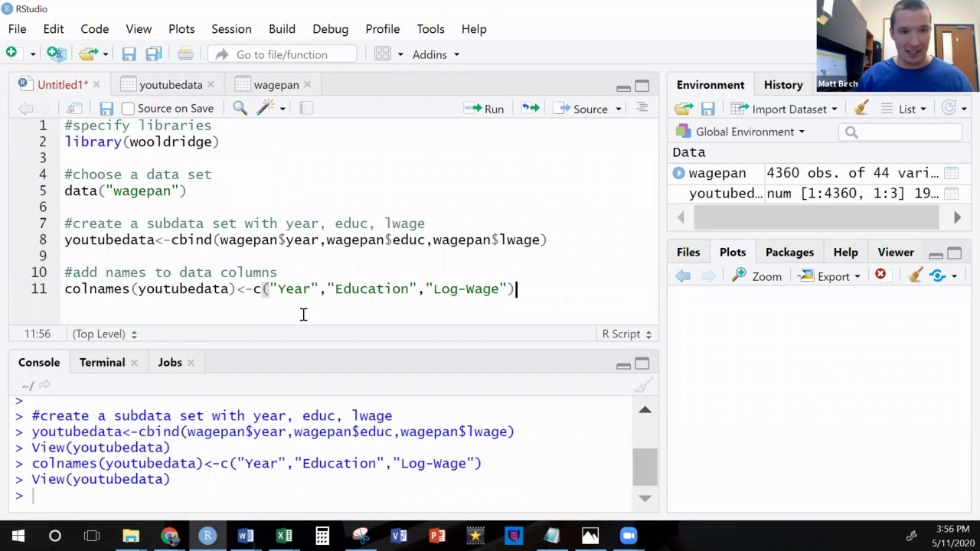The height and width of the screenshot is (551, 980).
Task: Click the Show in new window icon
Action: coord(74,109)
